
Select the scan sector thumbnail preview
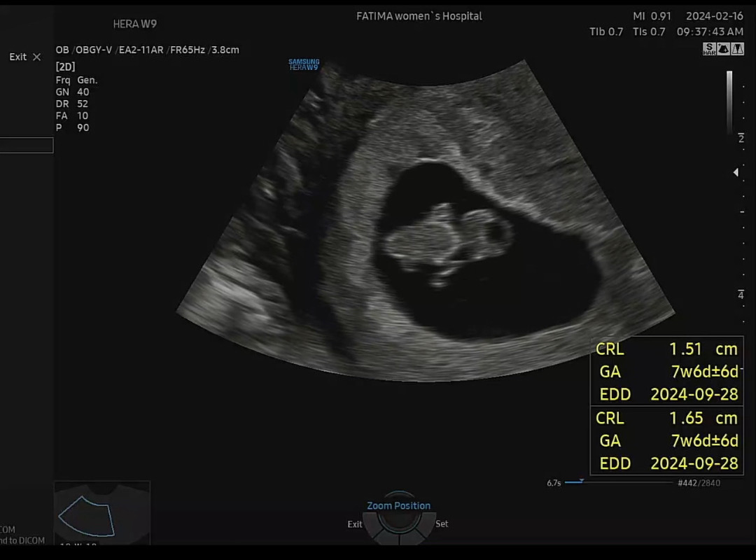point(86,517)
